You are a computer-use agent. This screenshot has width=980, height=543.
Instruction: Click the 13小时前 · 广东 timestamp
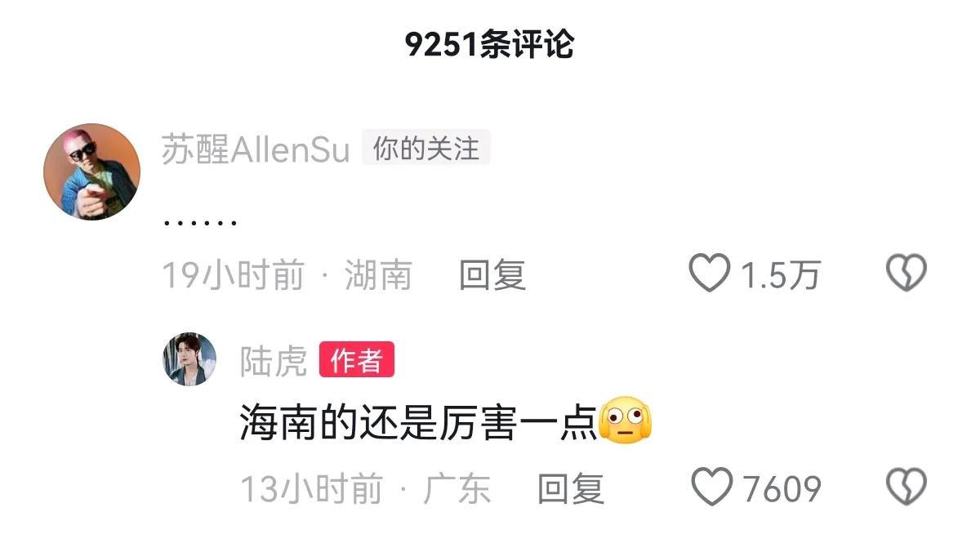[x=365, y=488]
